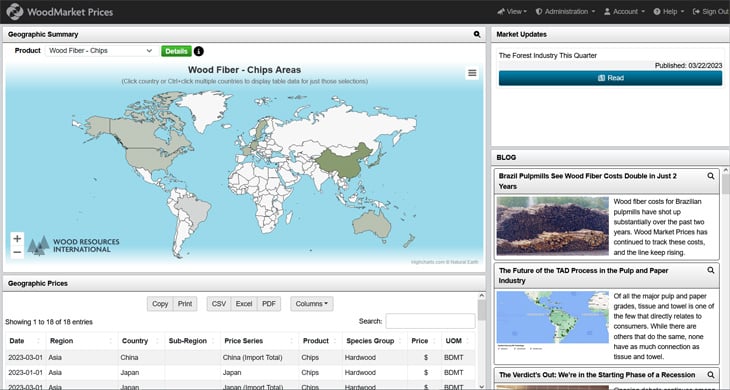Export the table as CSV
Viewport: 730px width, 390px height.
point(219,304)
